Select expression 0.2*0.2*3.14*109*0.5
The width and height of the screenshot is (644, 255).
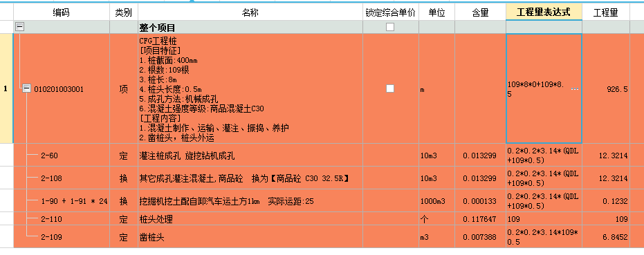(544, 236)
